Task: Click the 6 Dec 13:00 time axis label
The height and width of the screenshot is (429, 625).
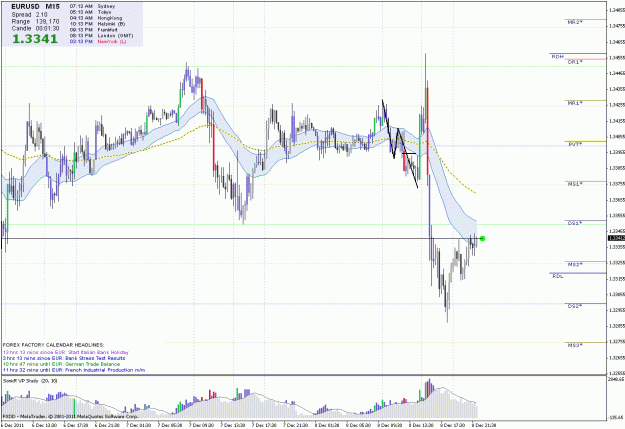Action: (45, 425)
